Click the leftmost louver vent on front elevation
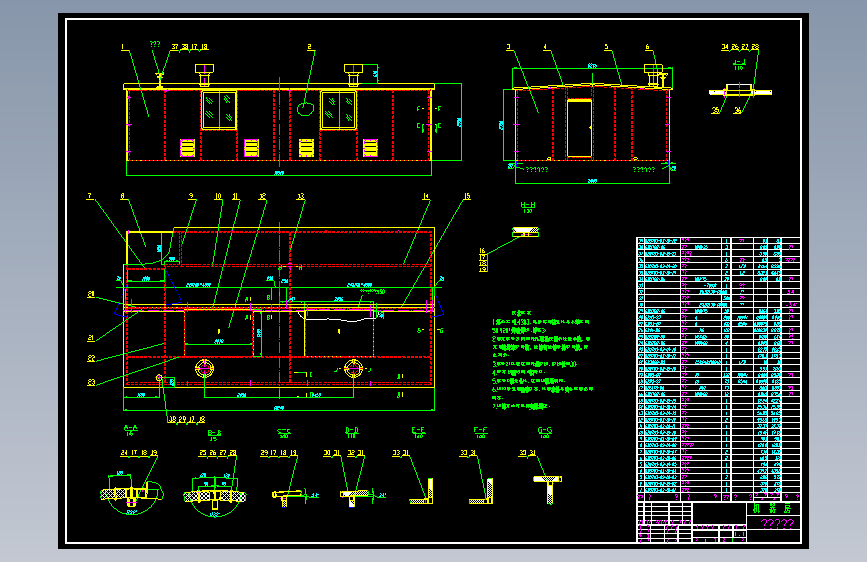The image size is (867, 562). click(x=187, y=148)
